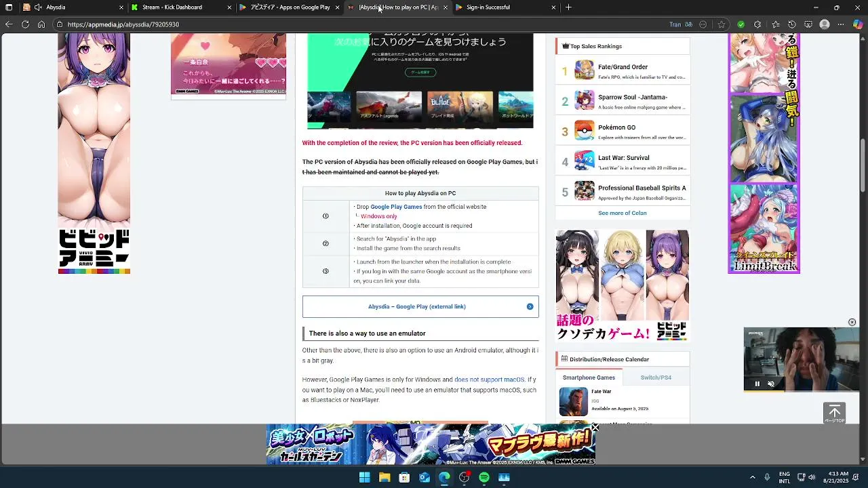Screen dimensions: 868x488
Task: Open Settings and more ellipsis menu
Action: point(842,24)
